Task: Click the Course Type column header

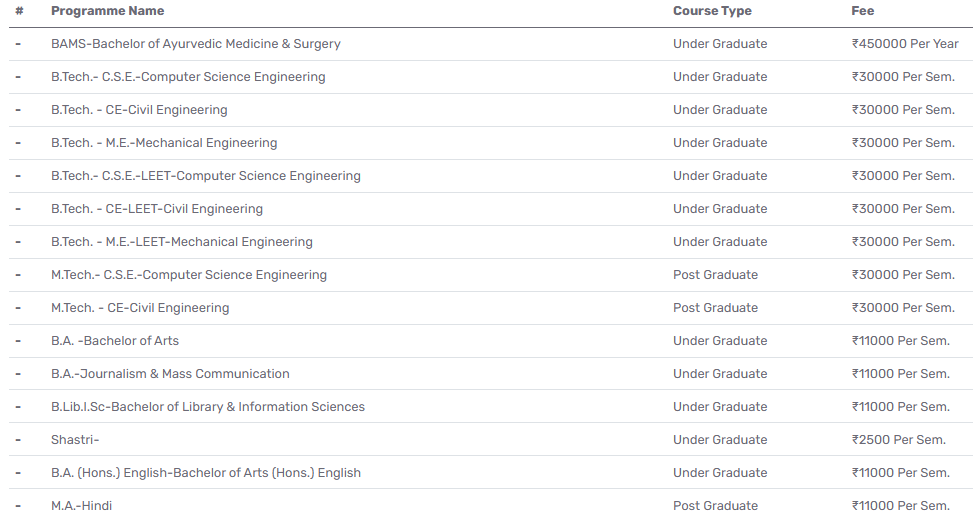Action: (x=712, y=11)
